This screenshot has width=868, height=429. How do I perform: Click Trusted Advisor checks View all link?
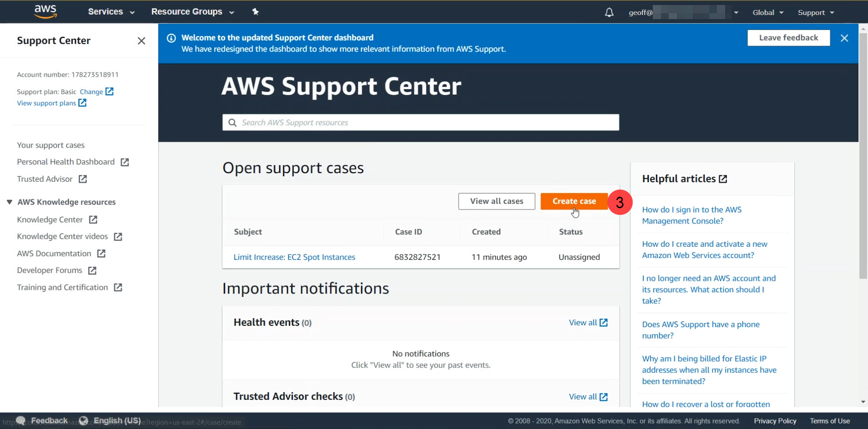point(583,397)
